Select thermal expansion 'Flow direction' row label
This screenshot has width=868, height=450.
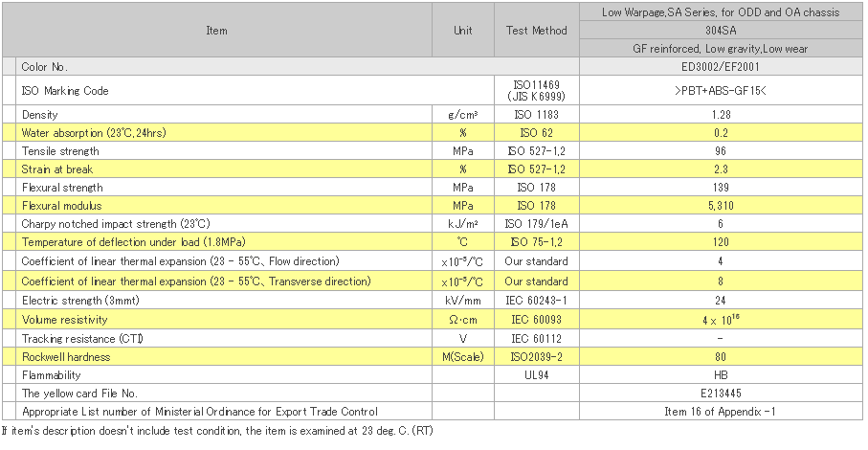pyautogui.click(x=180, y=261)
